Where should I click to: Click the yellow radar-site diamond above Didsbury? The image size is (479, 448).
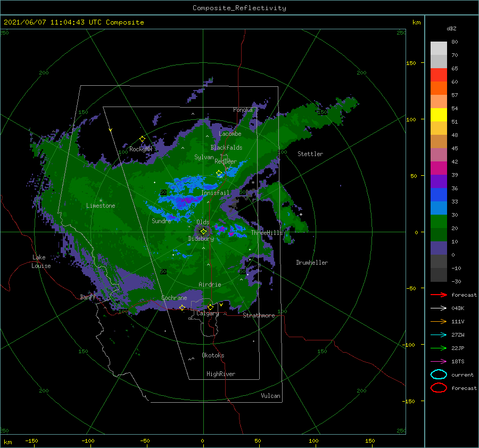pos(203,232)
